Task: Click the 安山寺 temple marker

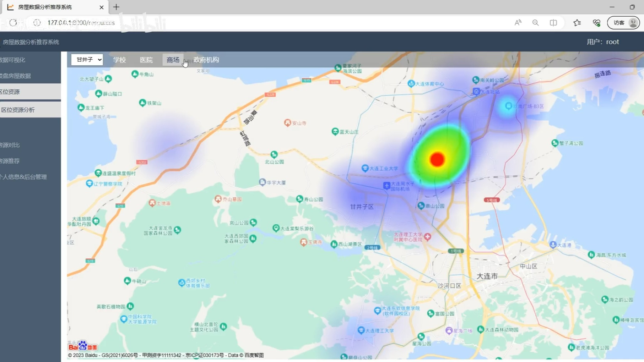Action: coord(287,122)
